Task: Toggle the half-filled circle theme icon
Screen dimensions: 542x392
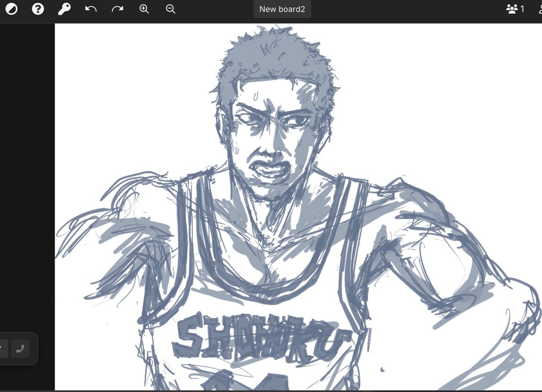Action: pos(11,9)
